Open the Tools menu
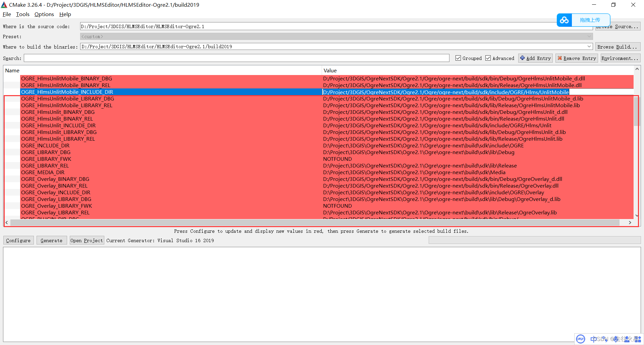Screen dimensions: 644x345 [22, 14]
